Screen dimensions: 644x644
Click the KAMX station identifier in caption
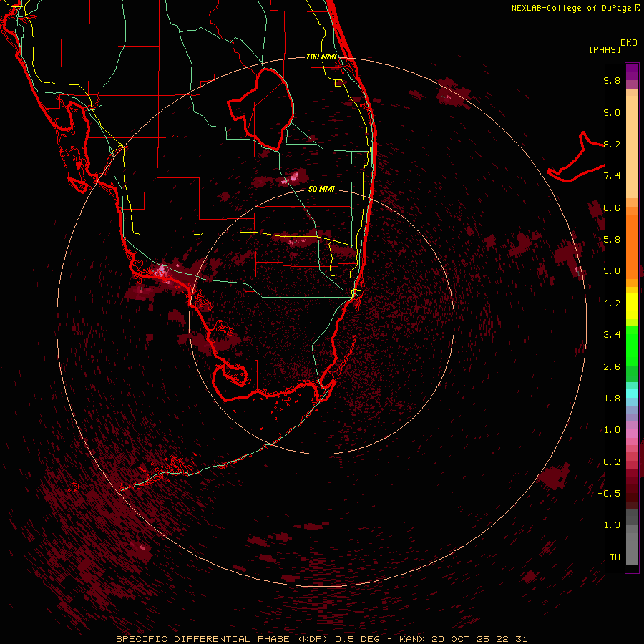[x=412, y=639]
